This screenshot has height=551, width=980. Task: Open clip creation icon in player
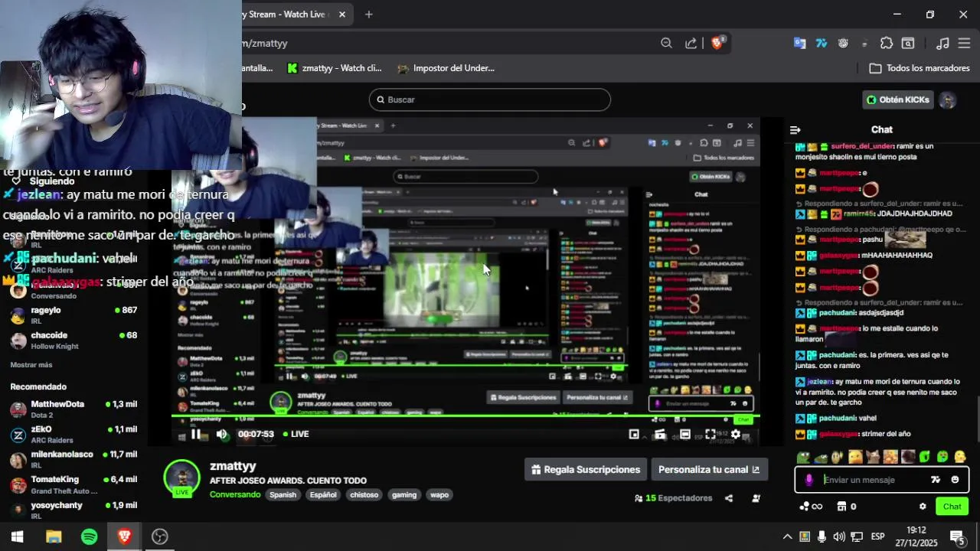click(660, 434)
